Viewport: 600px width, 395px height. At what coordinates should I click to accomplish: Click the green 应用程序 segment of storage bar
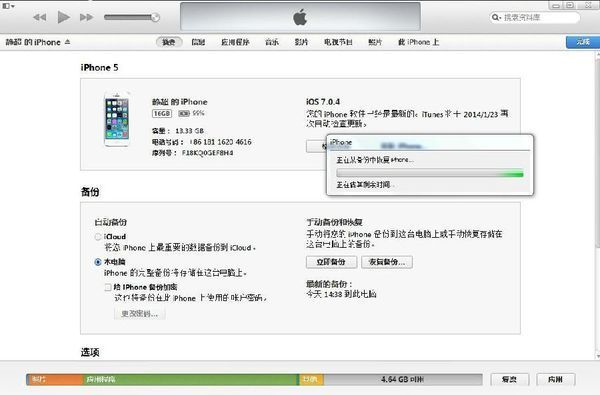click(191, 379)
